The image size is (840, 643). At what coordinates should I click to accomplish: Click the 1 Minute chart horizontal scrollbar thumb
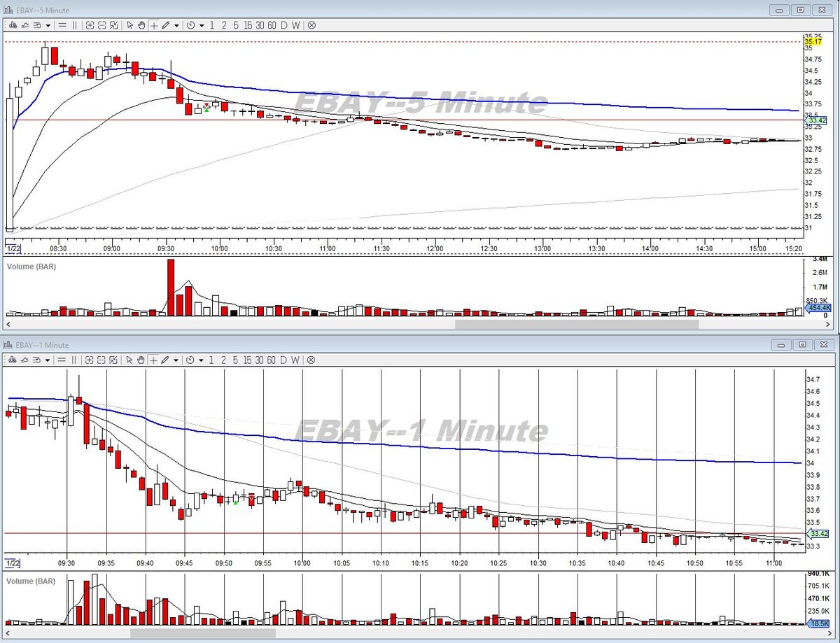(x=203, y=633)
